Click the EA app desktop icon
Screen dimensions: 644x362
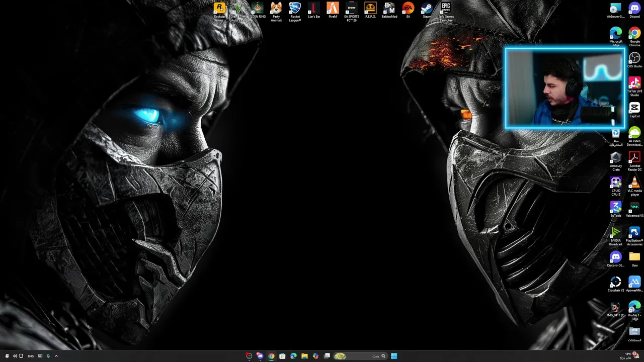pos(408,10)
